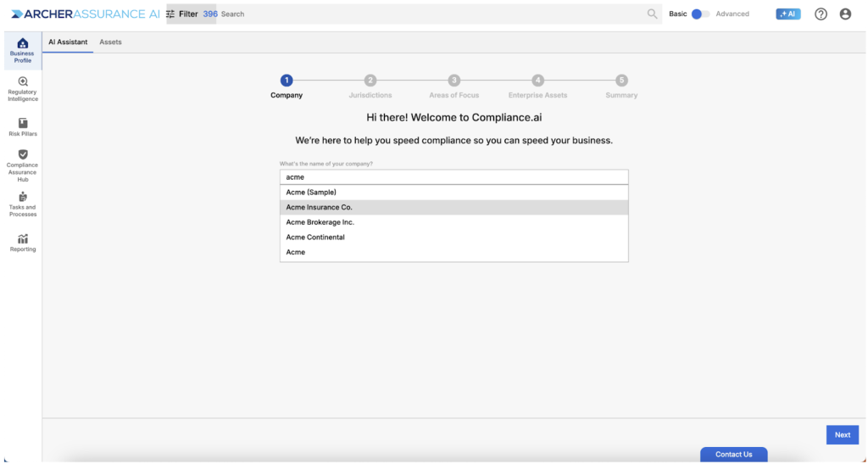
Task: Choose Acme Brokerage Inc. from suggestions
Action: click(454, 222)
